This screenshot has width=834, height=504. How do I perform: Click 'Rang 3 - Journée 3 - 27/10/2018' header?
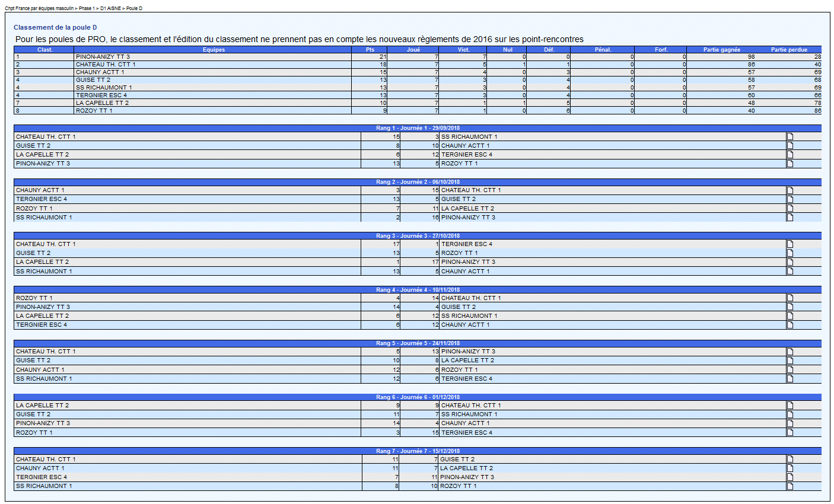coord(418,235)
